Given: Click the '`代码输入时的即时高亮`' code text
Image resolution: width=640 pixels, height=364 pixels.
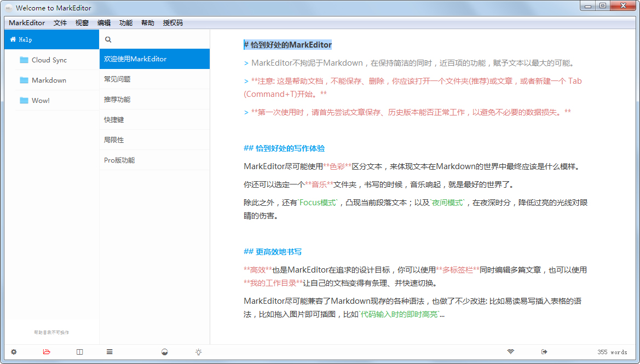Looking at the screenshot, I should (399, 315).
